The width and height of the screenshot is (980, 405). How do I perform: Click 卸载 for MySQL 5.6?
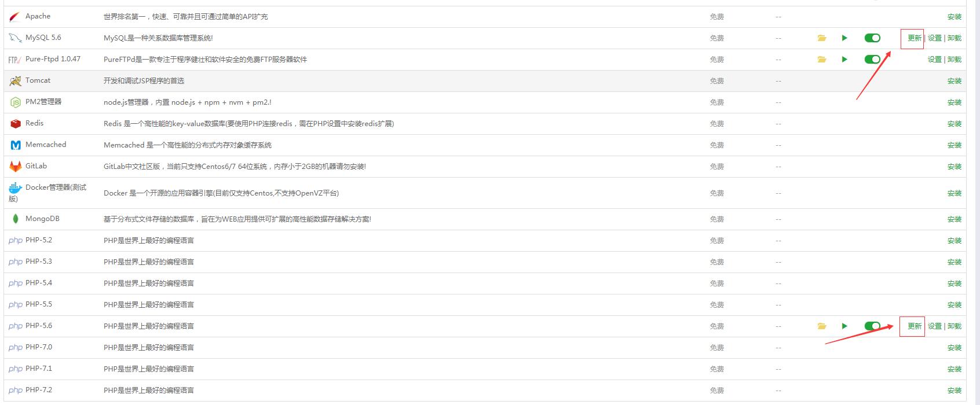[x=955, y=38]
